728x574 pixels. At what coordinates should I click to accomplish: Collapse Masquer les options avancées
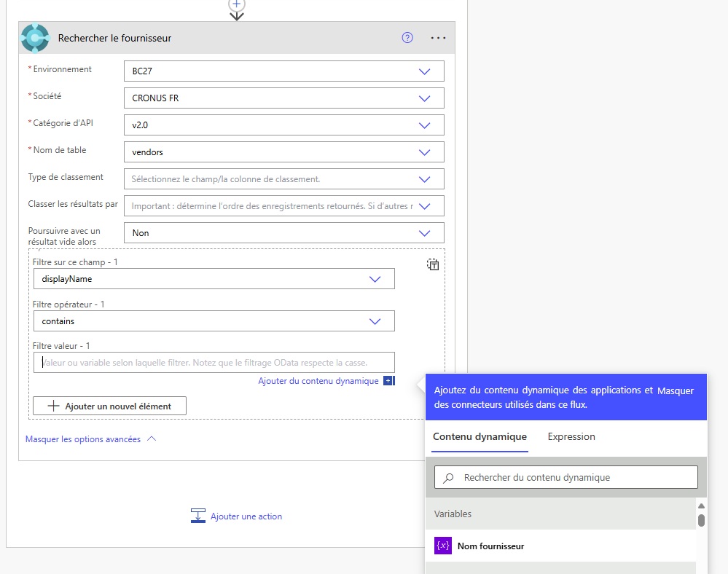[90, 439]
